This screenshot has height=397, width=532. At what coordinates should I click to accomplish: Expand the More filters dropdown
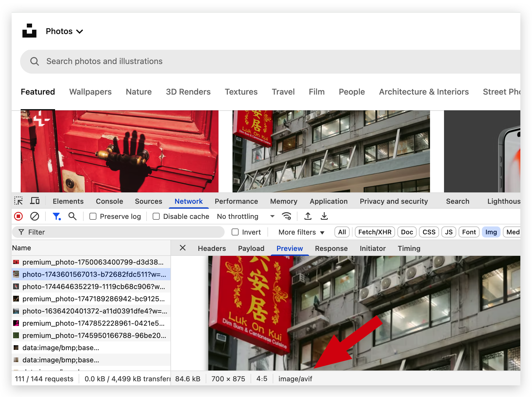coord(301,232)
